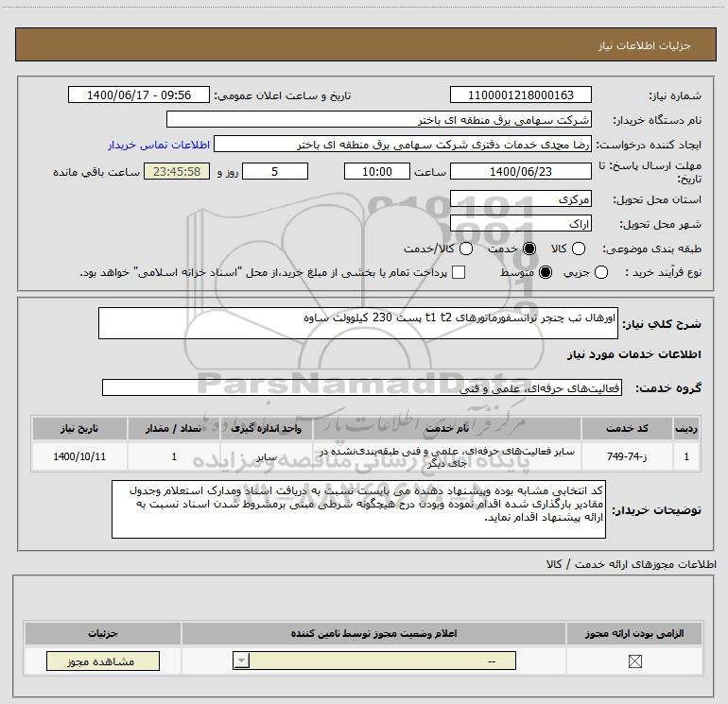The height and width of the screenshot is (704, 728).
Task: Click the اعلام وضعیت مجوز column header
Action: coord(373,633)
